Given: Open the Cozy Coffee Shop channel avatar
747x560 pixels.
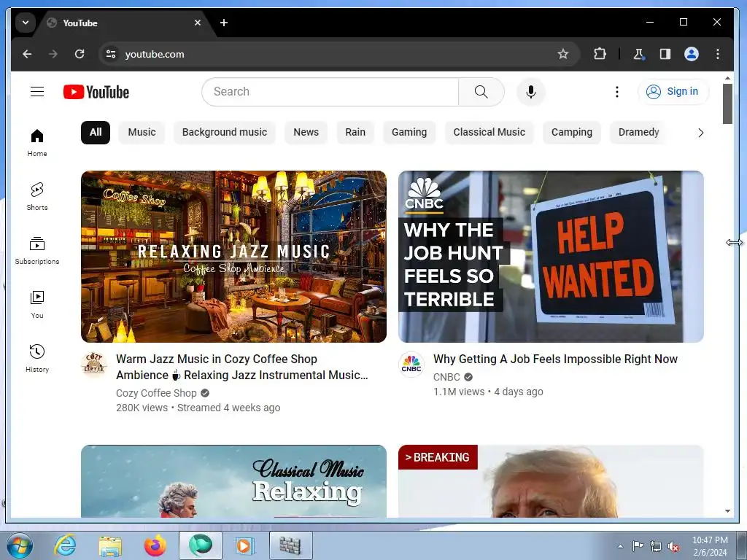Looking at the screenshot, I should (94, 365).
